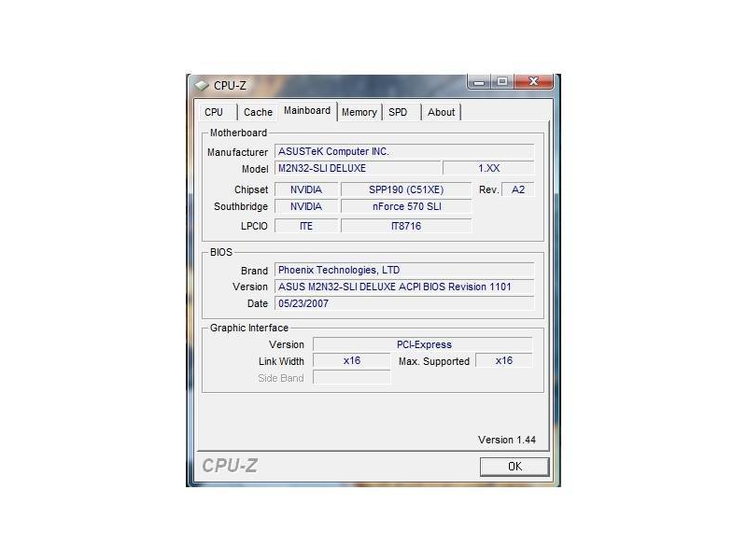Maximize the CPU-Z window
Viewport: 747px width, 560px height.
(x=502, y=82)
